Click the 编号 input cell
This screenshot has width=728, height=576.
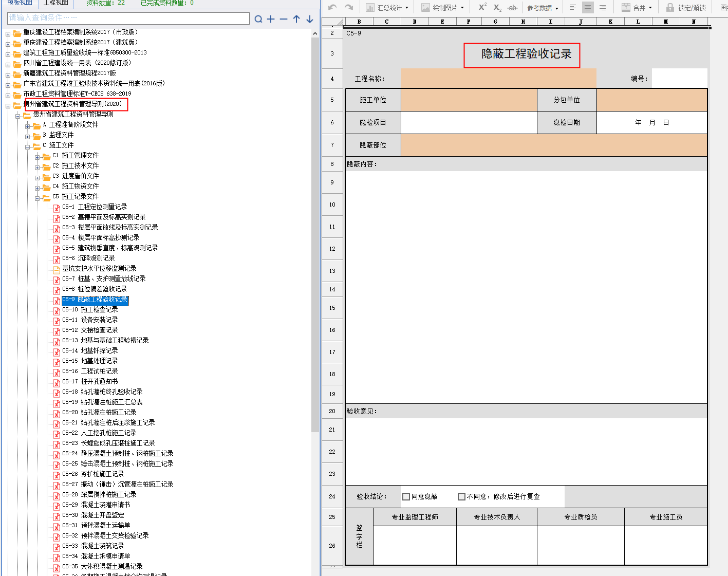point(680,79)
